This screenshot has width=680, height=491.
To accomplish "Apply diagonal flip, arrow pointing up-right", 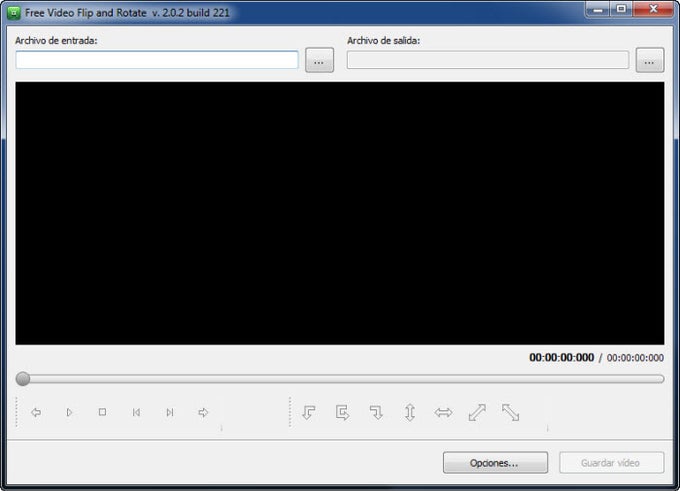I will pos(477,412).
